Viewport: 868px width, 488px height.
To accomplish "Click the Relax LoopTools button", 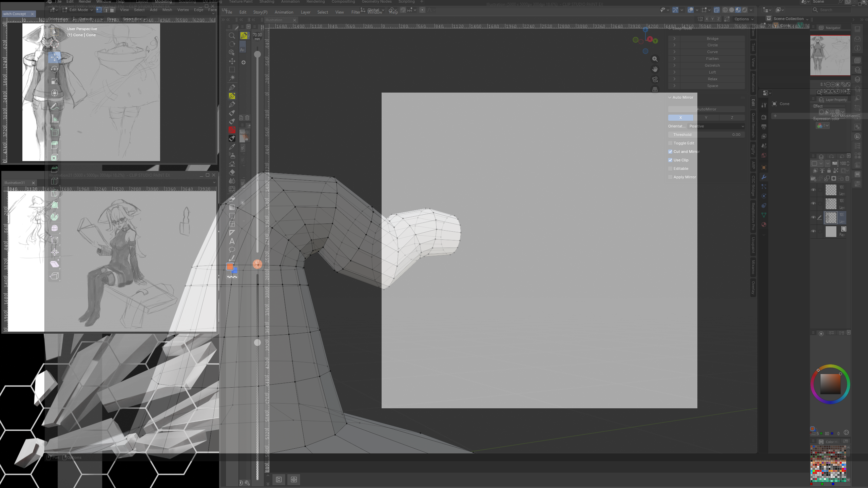I will click(x=712, y=79).
